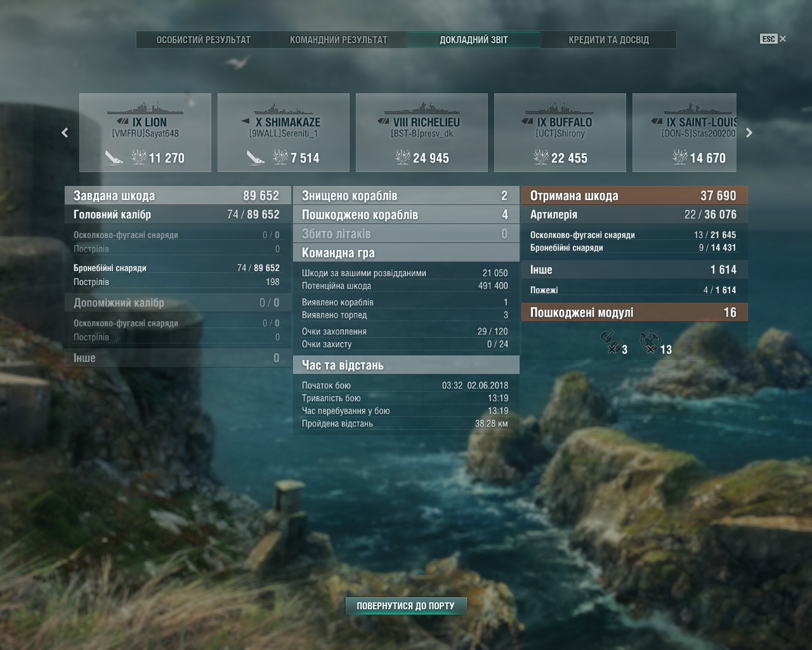Close report with ESC button
The image size is (812, 650).
coord(773,39)
